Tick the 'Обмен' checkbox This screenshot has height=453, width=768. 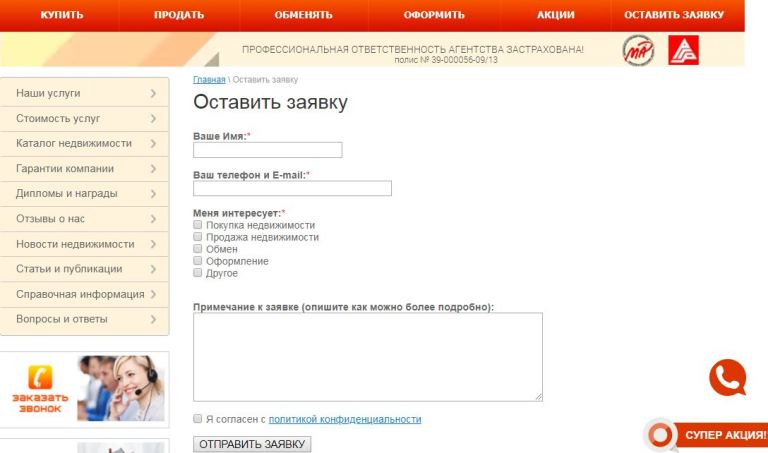click(x=197, y=249)
